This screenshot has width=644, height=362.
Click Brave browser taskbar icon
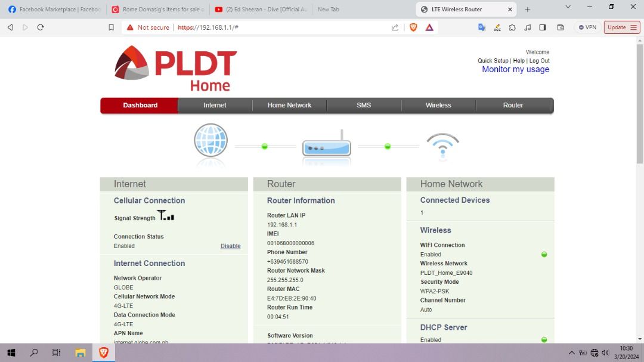(x=104, y=352)
